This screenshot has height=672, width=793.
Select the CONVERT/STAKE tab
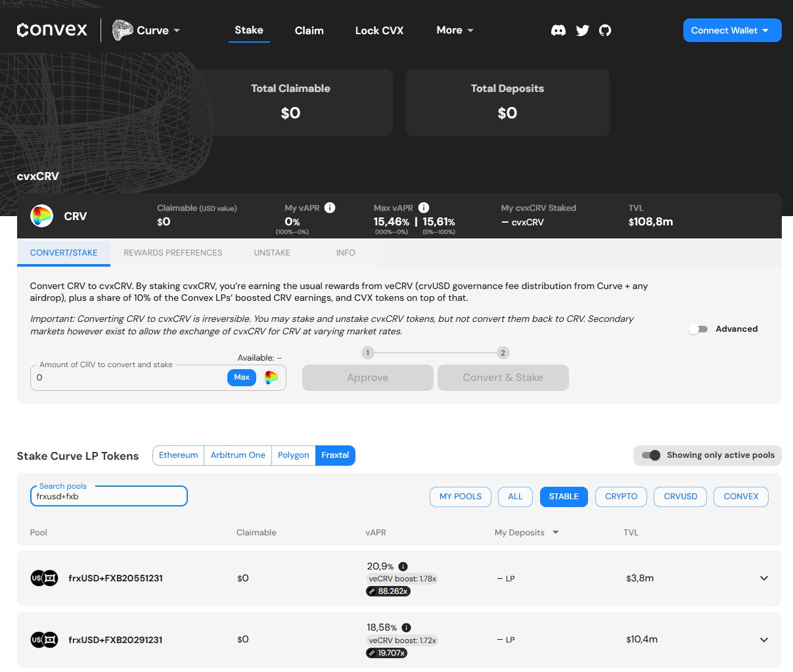tap(64, 253)
